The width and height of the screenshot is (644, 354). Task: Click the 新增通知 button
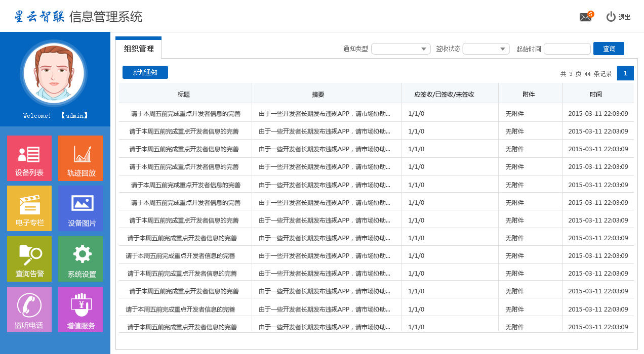145,72
